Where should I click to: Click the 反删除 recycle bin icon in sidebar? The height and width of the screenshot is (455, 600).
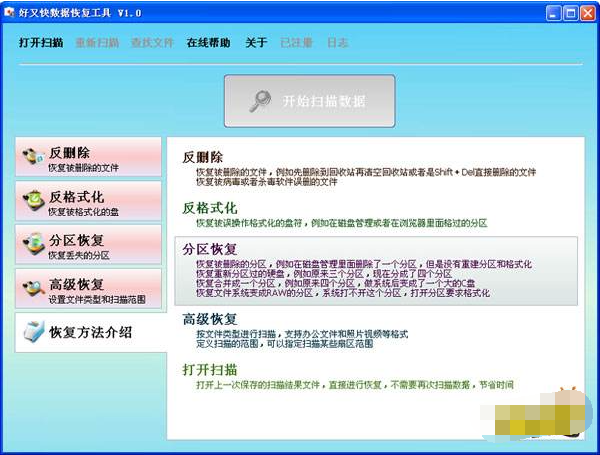click(33, 158)
